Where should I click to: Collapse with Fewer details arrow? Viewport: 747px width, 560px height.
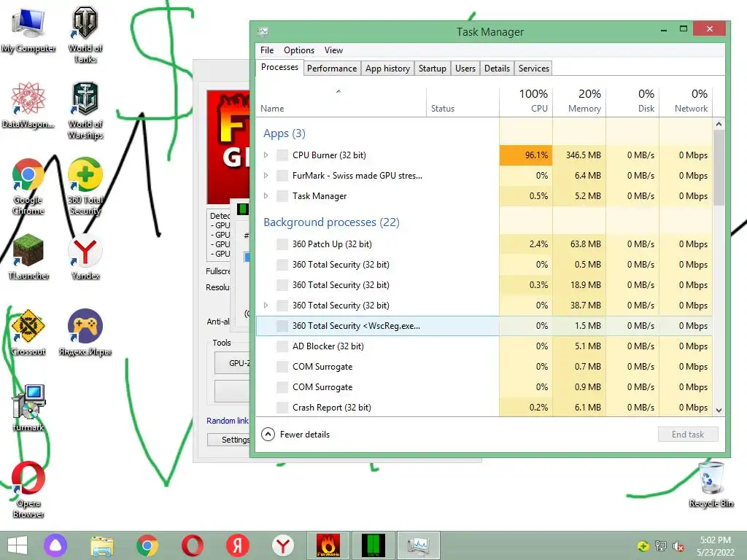tap(268, 435)
